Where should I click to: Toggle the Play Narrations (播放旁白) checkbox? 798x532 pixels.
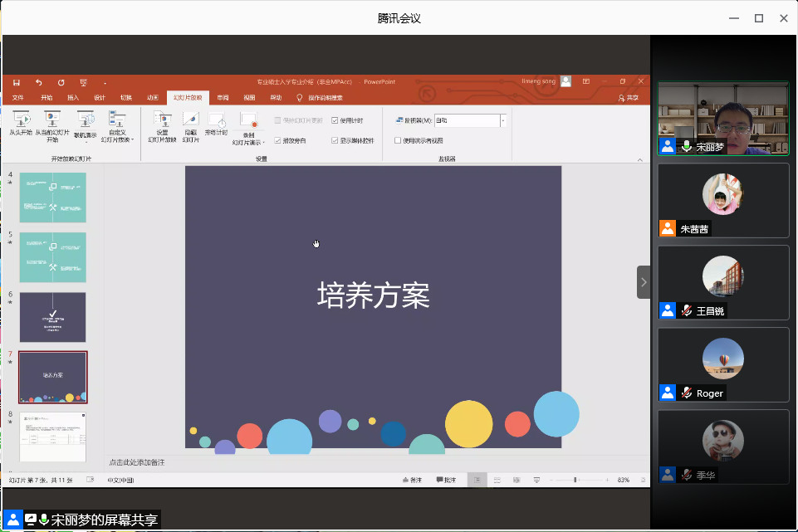[x=277, y=140]
